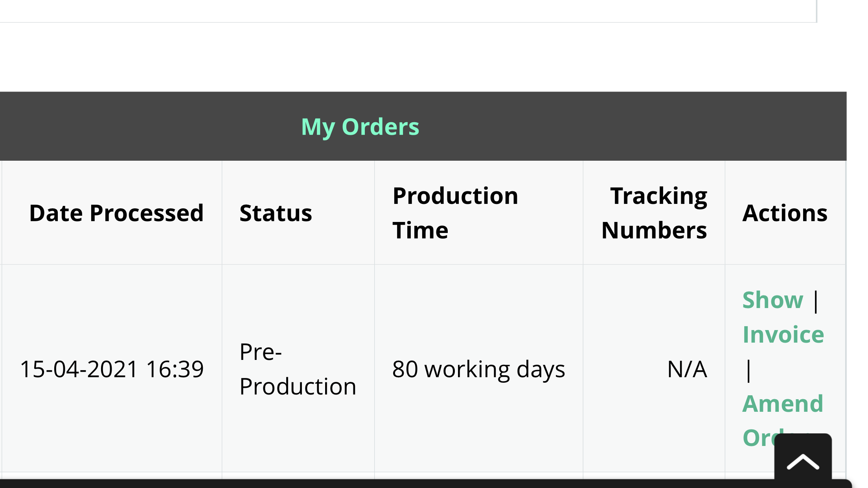
Task: Click the empty white panel above My Orders
Action: coord(408,11)
